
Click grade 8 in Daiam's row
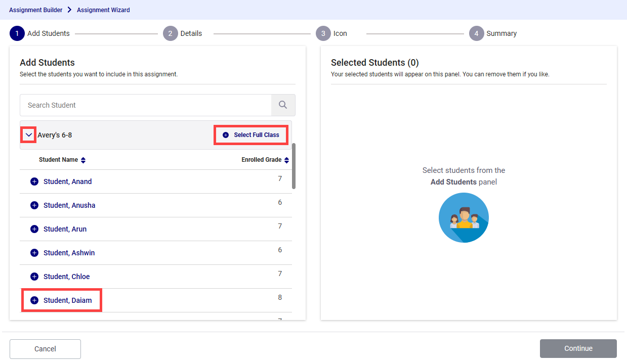280,297
